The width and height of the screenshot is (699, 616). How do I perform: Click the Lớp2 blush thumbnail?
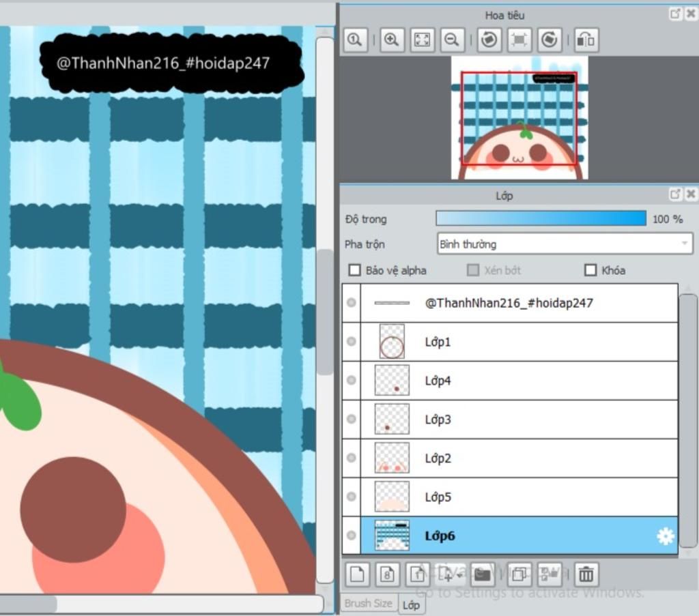pyautogui.click(x=392, y=458)
